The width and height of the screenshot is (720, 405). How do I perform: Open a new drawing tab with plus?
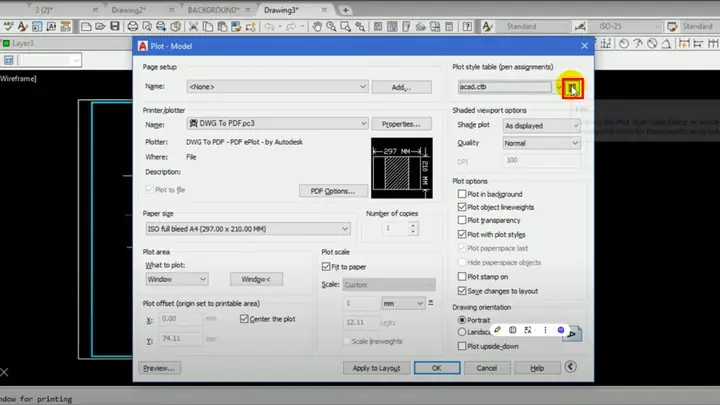pyautogui.click(x=345, y=10)
